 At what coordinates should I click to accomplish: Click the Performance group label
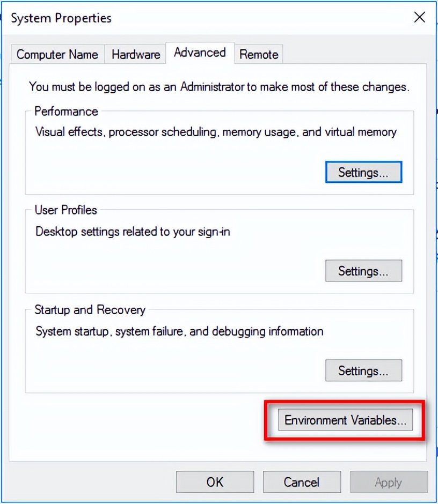(x=67, y=112)
